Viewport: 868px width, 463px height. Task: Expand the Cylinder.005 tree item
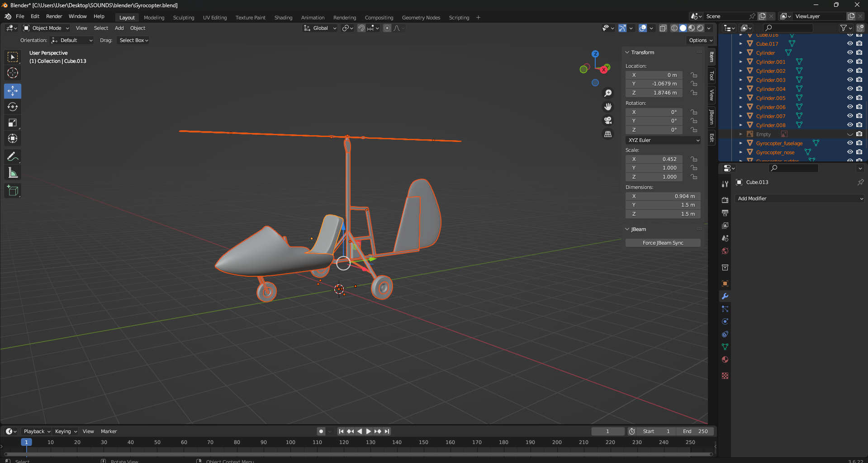click(740, 98)
